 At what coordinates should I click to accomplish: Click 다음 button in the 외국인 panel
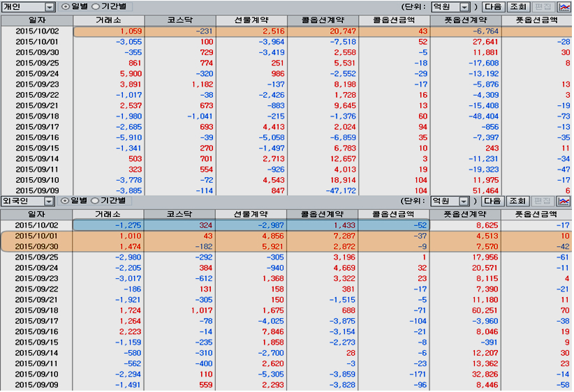[x=493, y=201]
